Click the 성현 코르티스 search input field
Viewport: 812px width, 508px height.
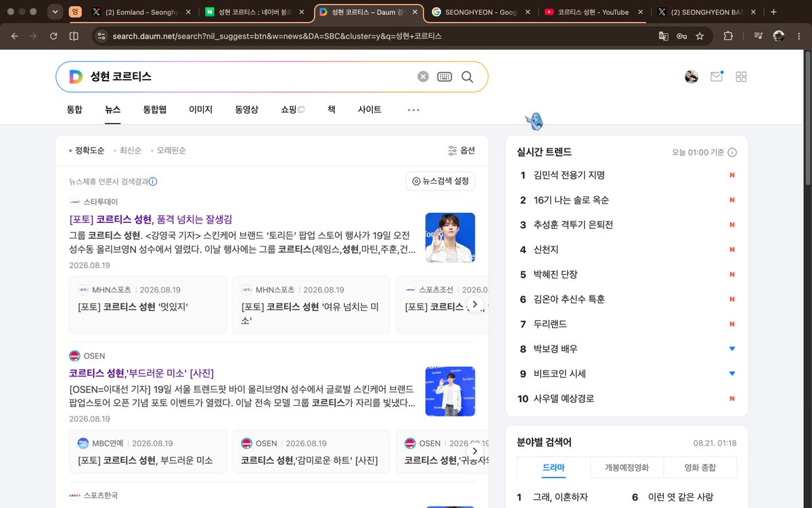click(250, 77)
